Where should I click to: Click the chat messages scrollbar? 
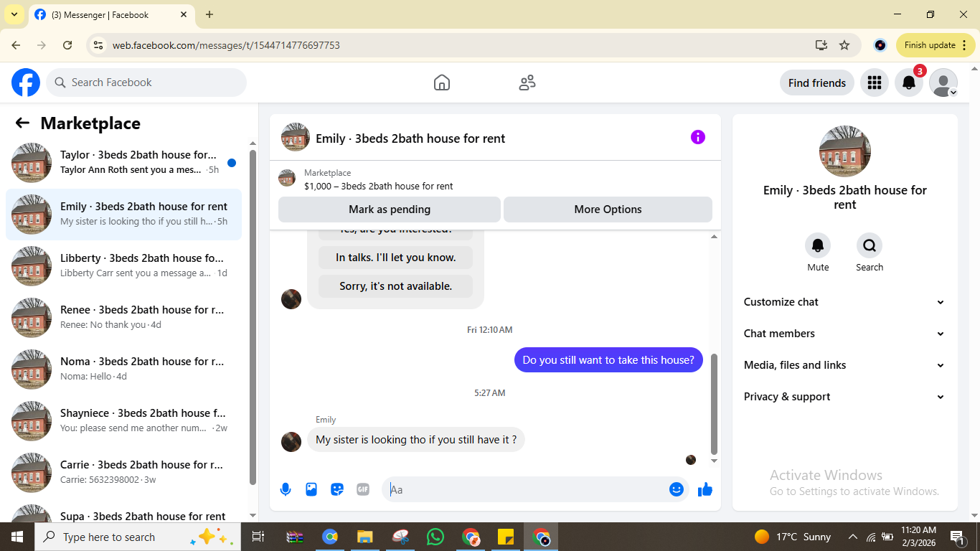pyautogui.click(x=714, y=404)
